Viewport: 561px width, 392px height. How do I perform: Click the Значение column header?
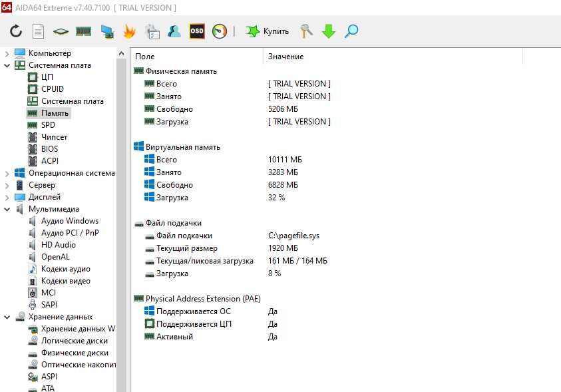(285, 57)
